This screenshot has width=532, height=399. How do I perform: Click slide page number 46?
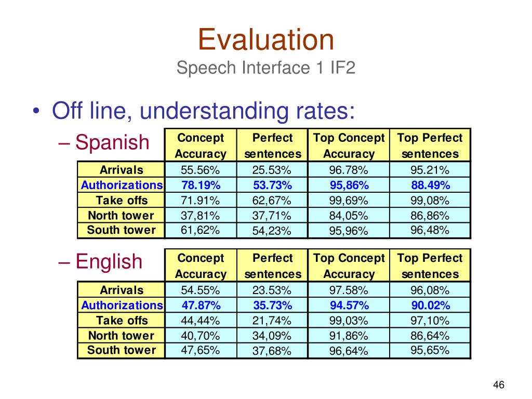[x=498, y=385]
